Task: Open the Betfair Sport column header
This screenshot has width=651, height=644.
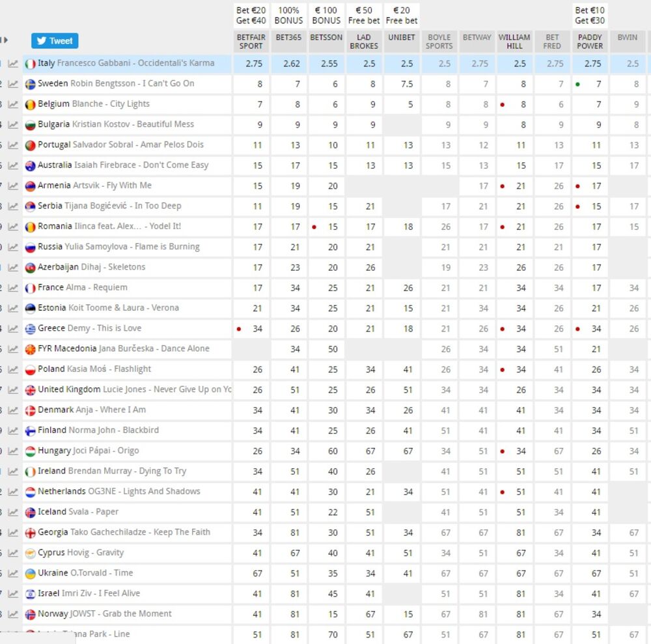Action: click(251, 42)
